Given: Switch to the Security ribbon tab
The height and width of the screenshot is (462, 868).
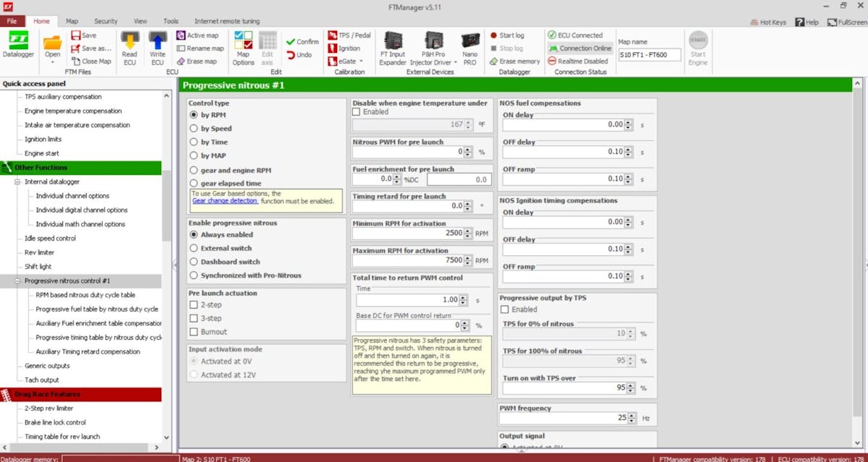Looking at the screenshot, I should pyautogui.click(x=106, y=22).
